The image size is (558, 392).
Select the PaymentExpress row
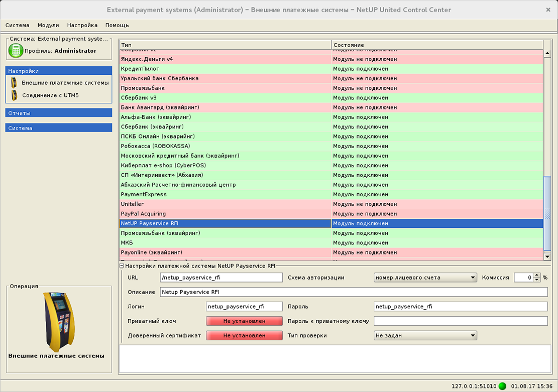pyautogui.click(x=331, y=195)
